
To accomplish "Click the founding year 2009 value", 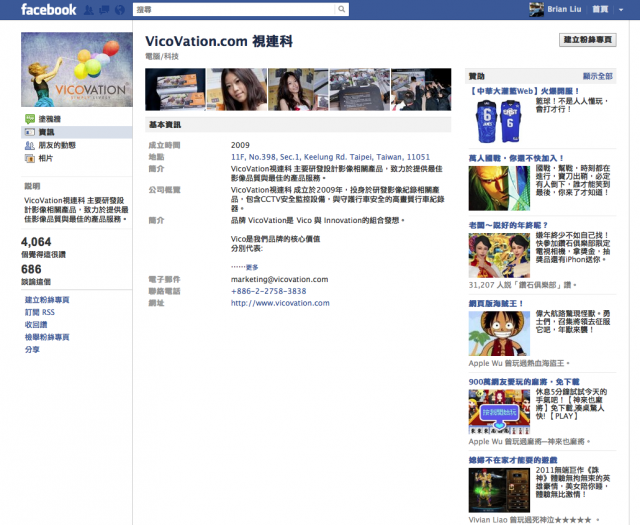I will pos(240,145).
